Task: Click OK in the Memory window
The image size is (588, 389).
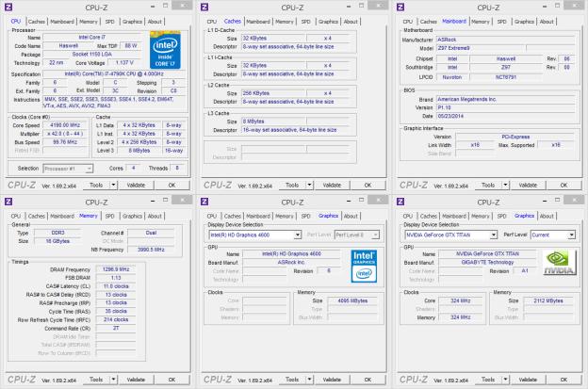Action: 171,380
